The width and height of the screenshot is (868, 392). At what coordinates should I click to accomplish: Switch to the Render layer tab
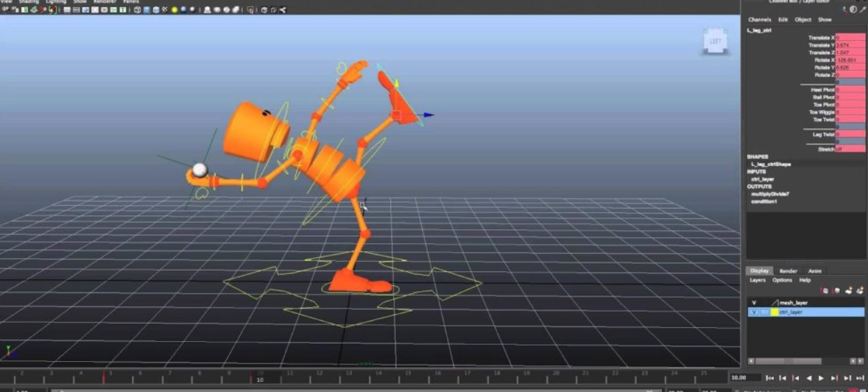pyautogui.click(x=788, y=271)
